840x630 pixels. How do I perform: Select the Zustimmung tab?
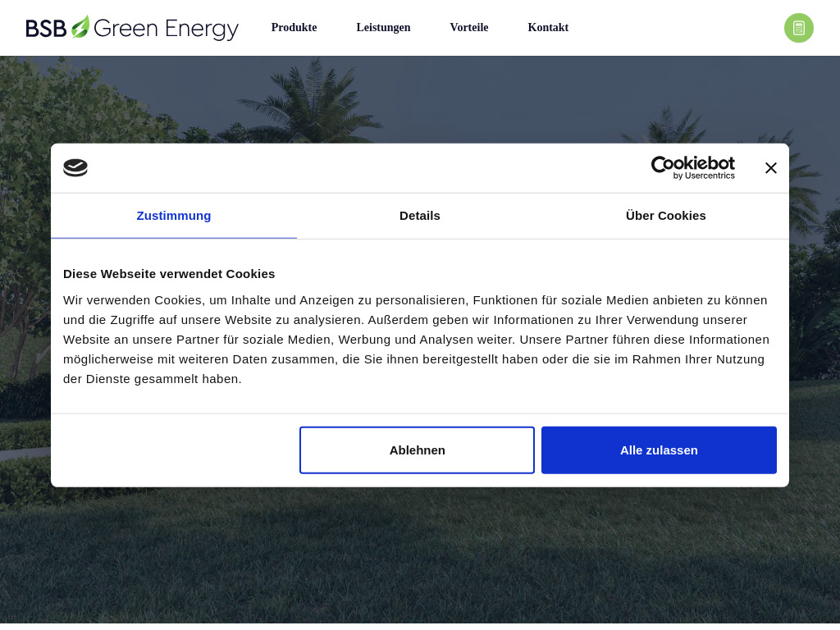173,216
